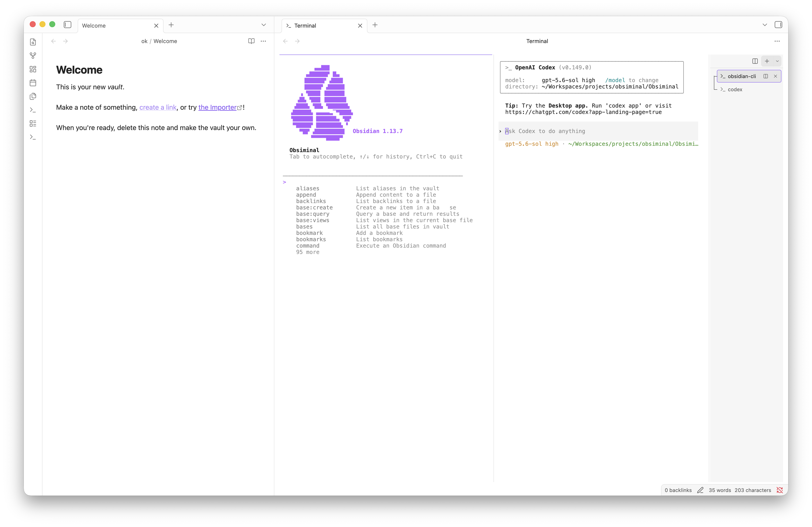The image size is (812, 527).
Task: Click the 'Welcome' breadcrumb title
Action: 165,41
